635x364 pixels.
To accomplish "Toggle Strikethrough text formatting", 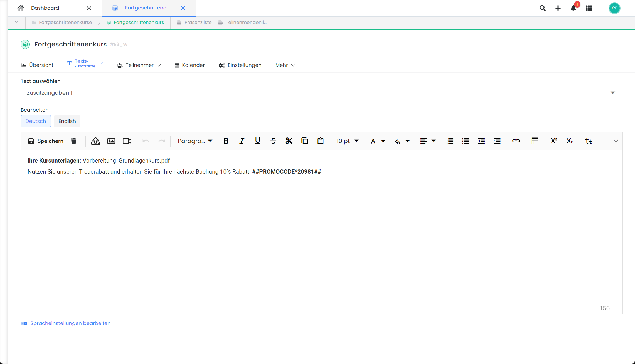I will click(274, 140).
